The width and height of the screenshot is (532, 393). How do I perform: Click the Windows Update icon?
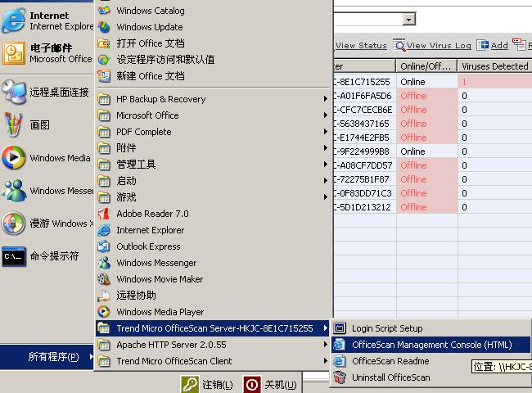click(104, 27)
